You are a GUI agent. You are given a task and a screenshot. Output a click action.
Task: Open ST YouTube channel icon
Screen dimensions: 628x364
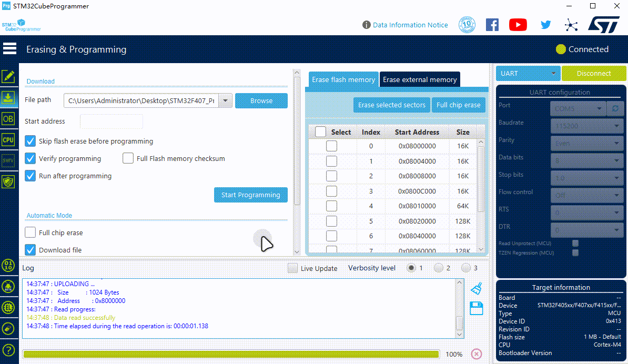click(518, 25)
